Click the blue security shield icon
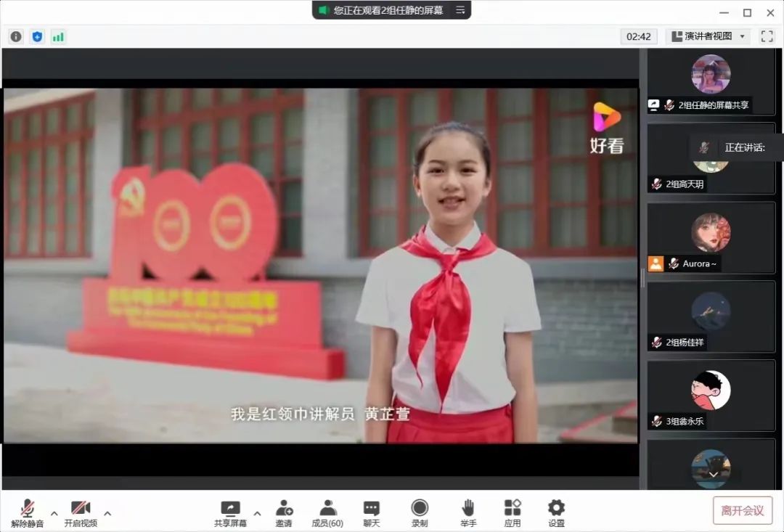The width and height of the screenshot is (784, 532). 37,36
